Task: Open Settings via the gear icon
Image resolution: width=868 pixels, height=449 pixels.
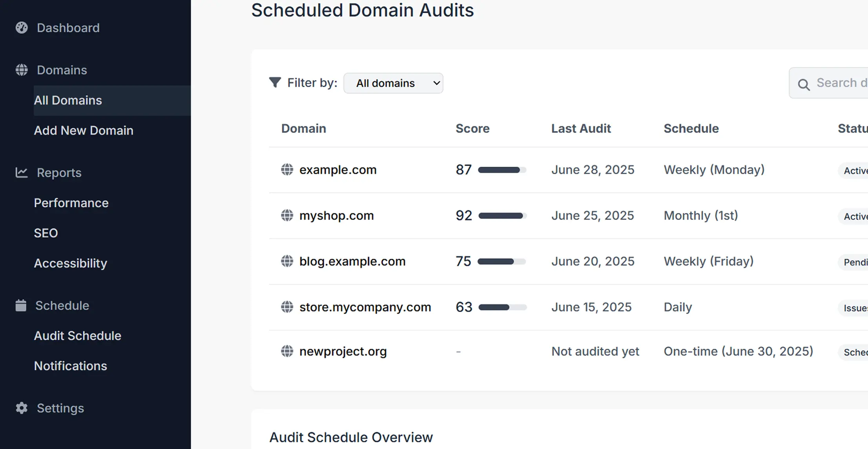Action: [x=21, y=408]
